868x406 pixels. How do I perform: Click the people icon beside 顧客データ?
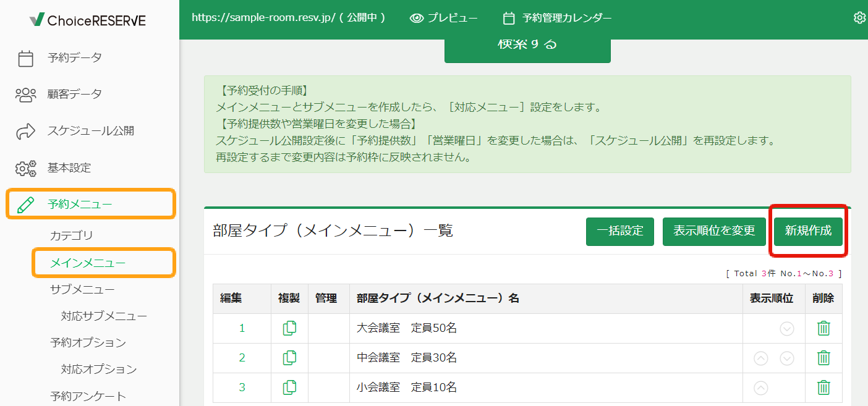coord(25,95)
